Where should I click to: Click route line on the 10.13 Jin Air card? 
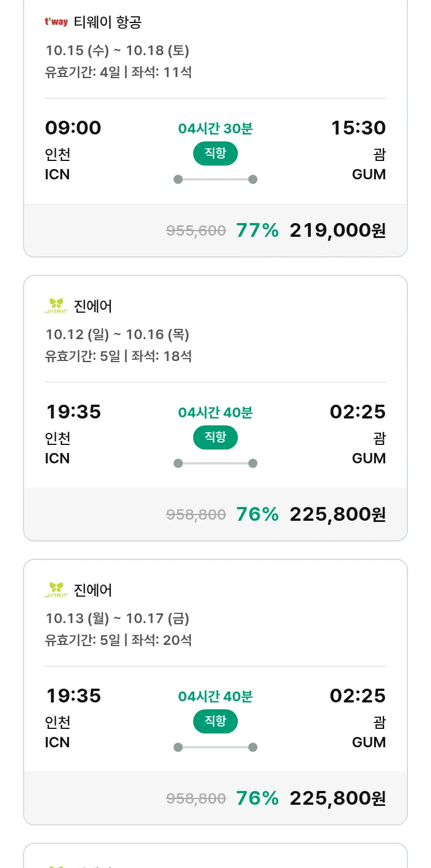point(215,747)
